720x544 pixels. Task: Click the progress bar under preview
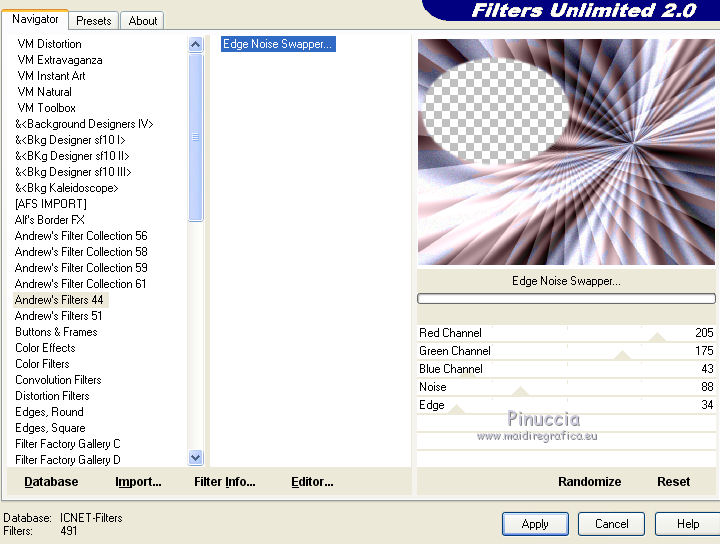566,298
